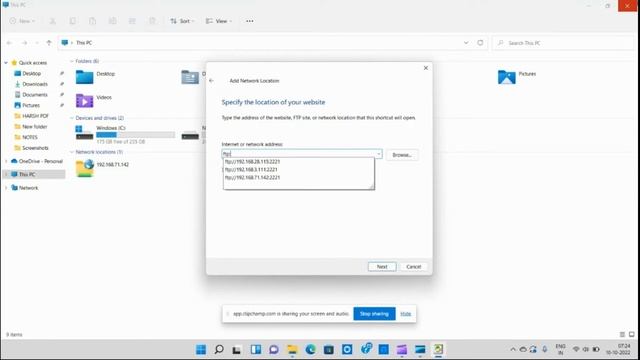This screenshot has height=360, width=640.
Task: Select Documents in Quick access
Action: click(x=35, y=95)
